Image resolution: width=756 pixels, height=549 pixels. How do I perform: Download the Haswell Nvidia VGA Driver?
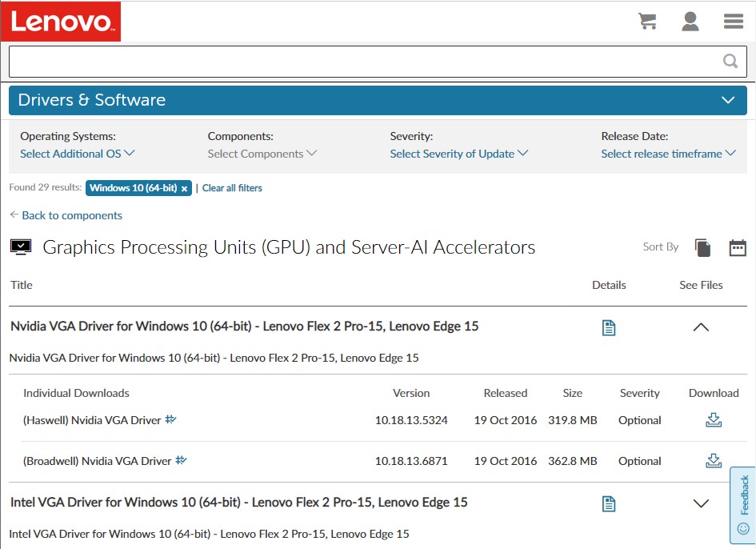click(x=714, y=420)
